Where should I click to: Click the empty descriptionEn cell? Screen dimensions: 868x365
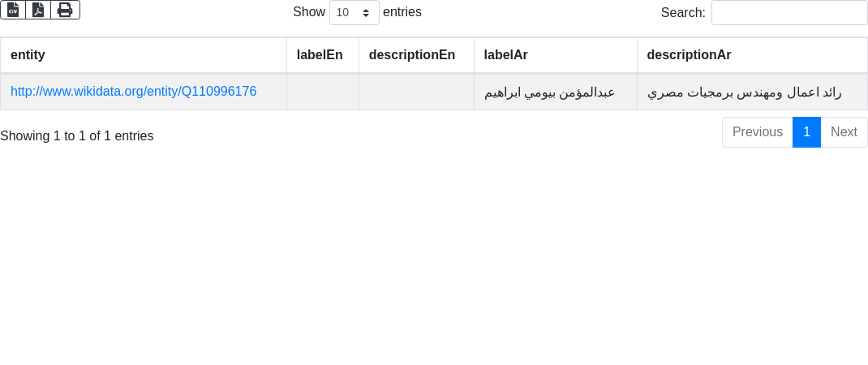click(x=416, y=92)
